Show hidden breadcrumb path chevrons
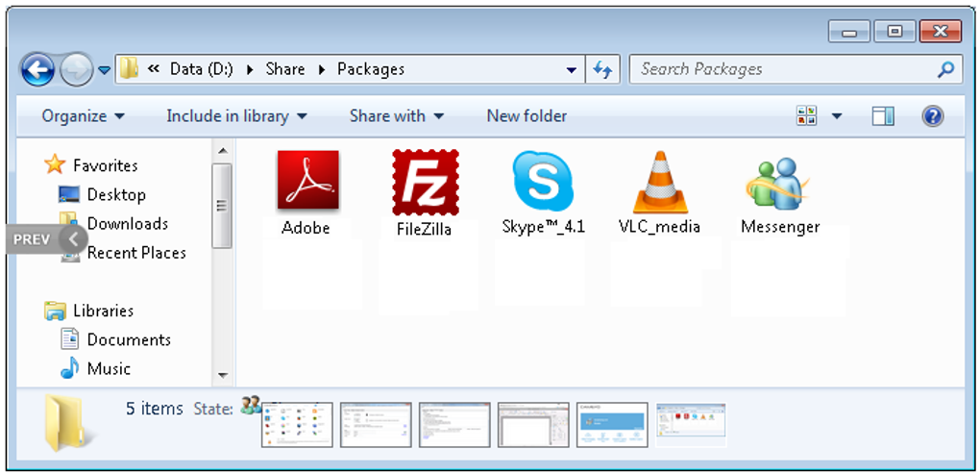The height and width of the screenshot is (474, 980). (x=153, y=69)
